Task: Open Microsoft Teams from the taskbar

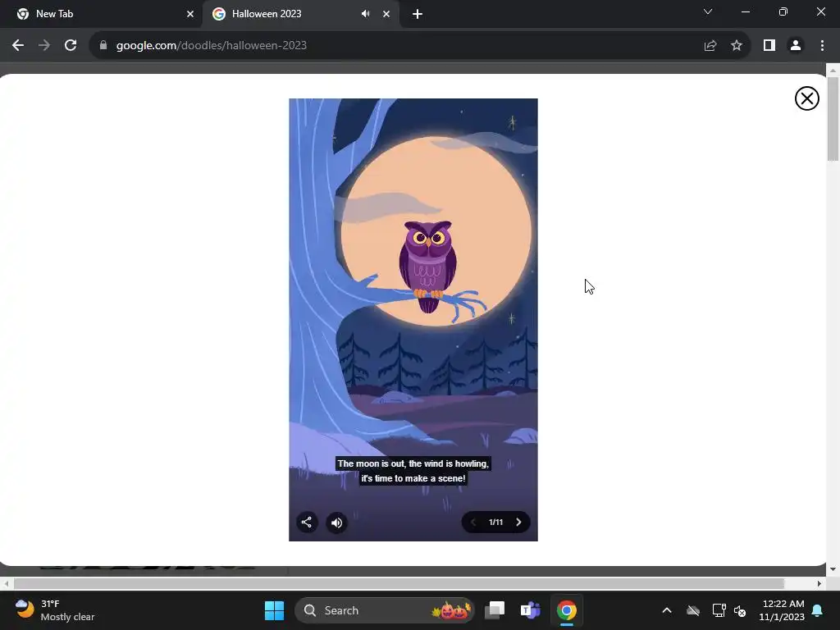Action: point(531,610)
